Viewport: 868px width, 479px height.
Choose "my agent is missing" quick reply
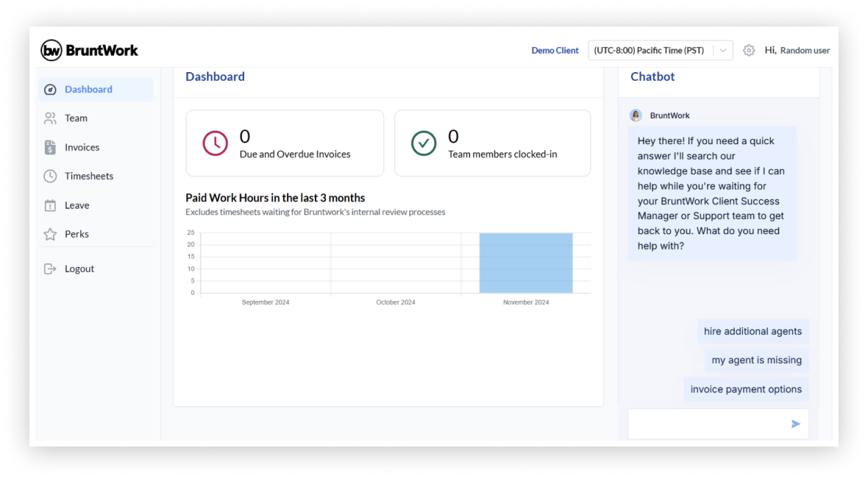click(x=756, y=360)
